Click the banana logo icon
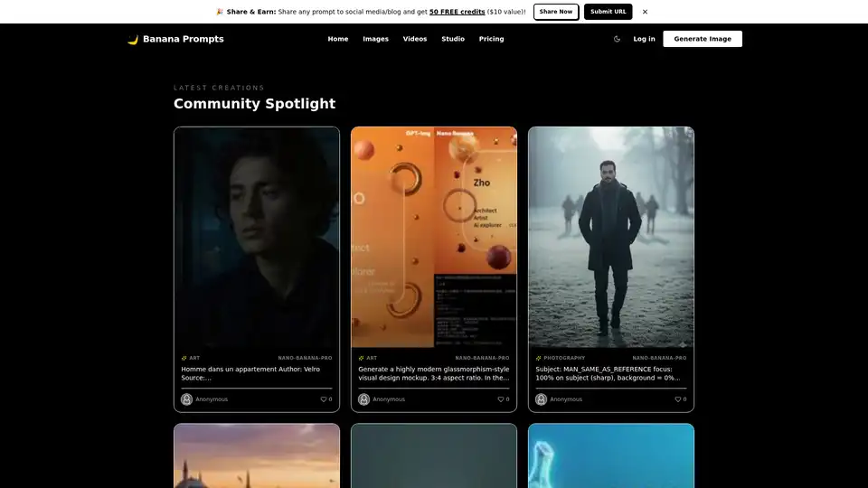 (133, 40)
